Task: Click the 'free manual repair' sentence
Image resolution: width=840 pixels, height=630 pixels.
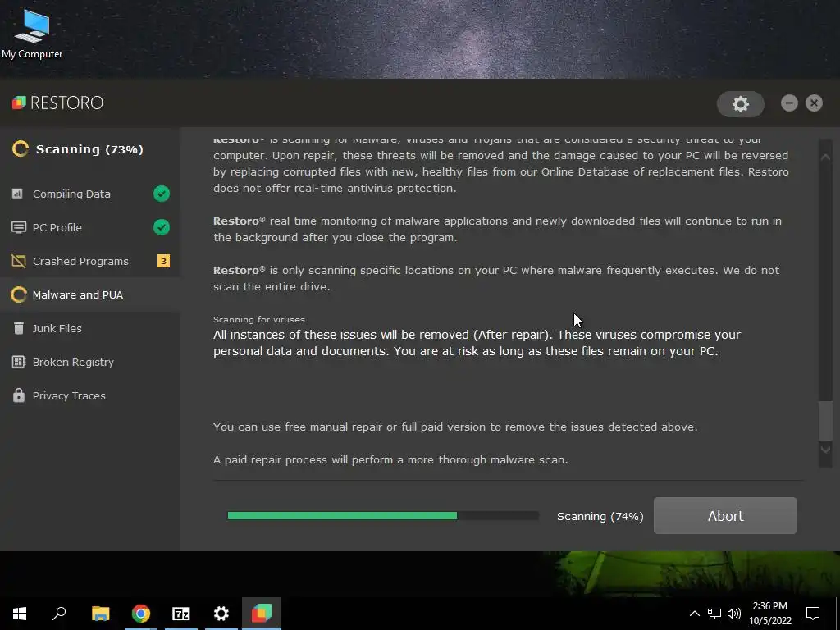Action: (455, 427)
